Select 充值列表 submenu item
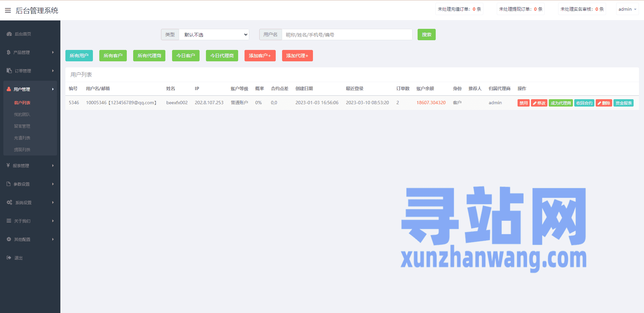The height and width of the screenshot is (313, 644). (x=22, y=138)
